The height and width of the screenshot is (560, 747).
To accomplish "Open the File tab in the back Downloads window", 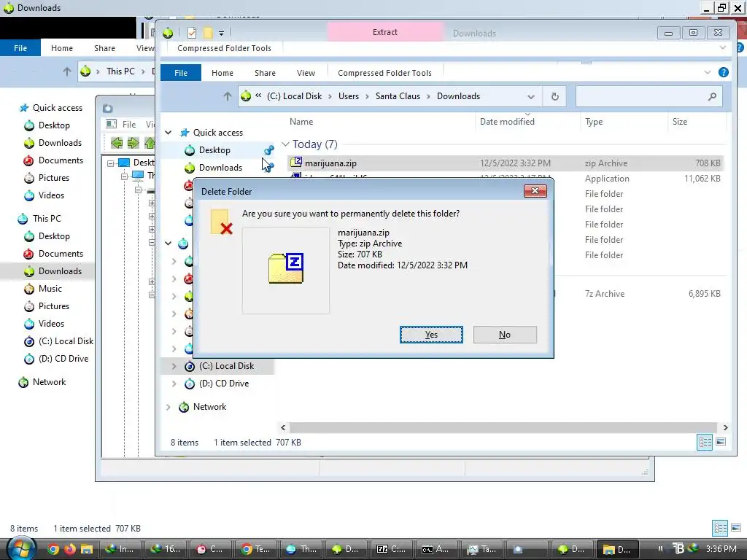I will [x=20, y=48].
